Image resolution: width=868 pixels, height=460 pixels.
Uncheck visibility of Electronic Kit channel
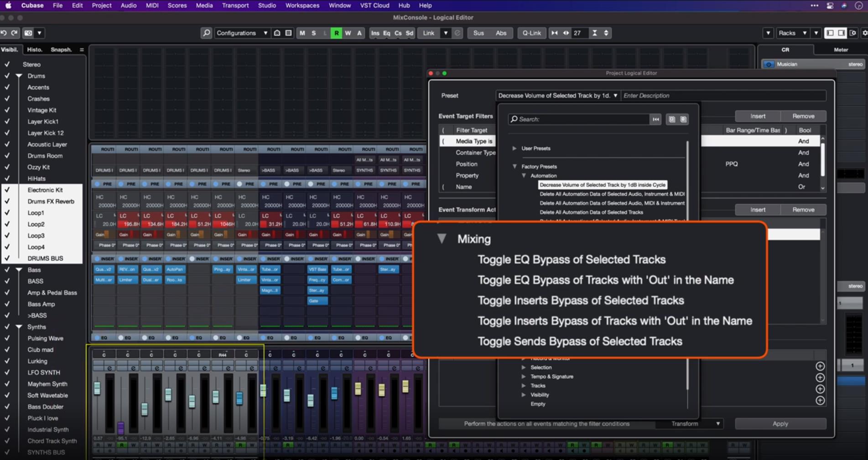click(x=7, y=190)
